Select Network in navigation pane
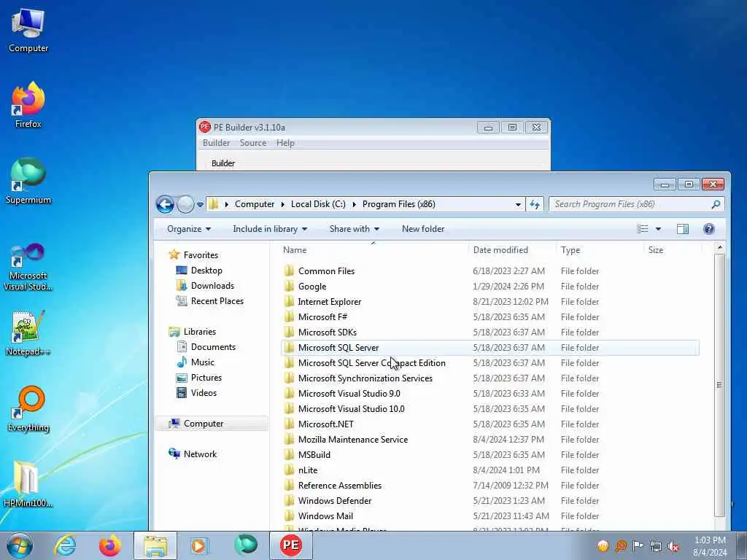 coord(200,454)
